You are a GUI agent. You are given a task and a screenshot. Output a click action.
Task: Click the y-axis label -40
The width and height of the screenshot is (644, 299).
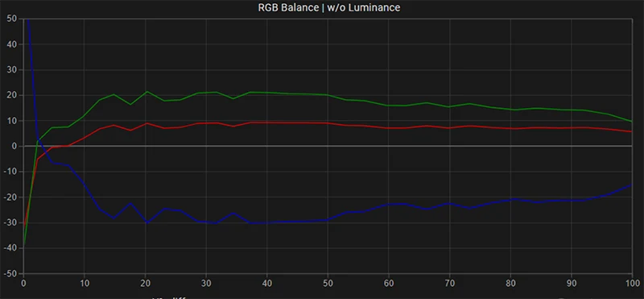pos(10,248)
